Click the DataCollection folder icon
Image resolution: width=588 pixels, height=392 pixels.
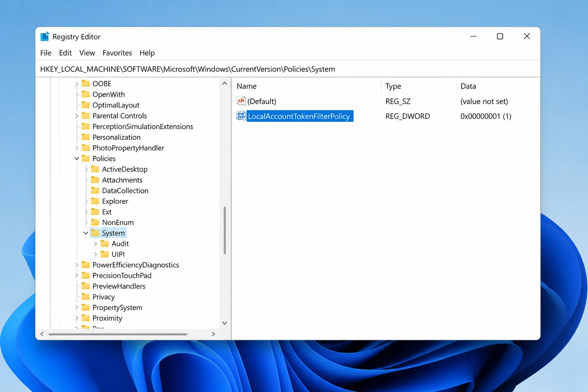95,190
